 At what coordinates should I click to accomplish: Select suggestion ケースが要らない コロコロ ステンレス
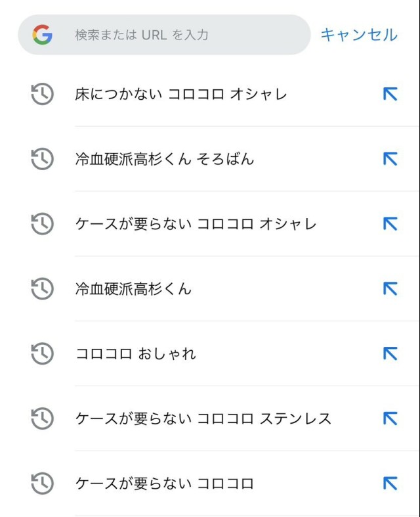[x=203, y=418]
